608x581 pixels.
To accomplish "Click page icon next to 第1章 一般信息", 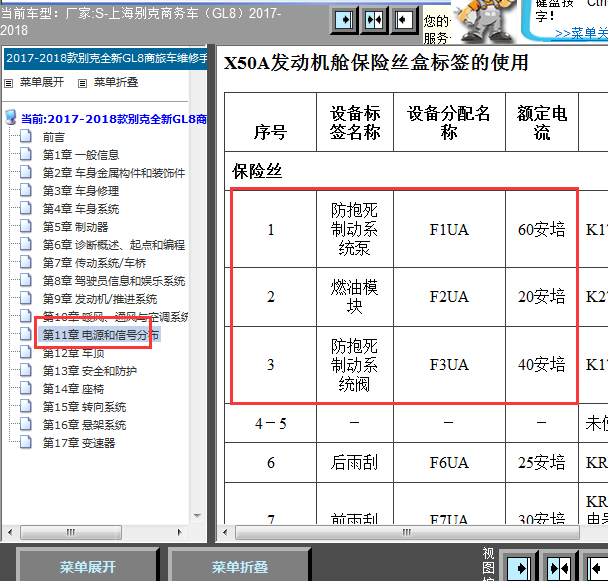I will click(26, 154).
